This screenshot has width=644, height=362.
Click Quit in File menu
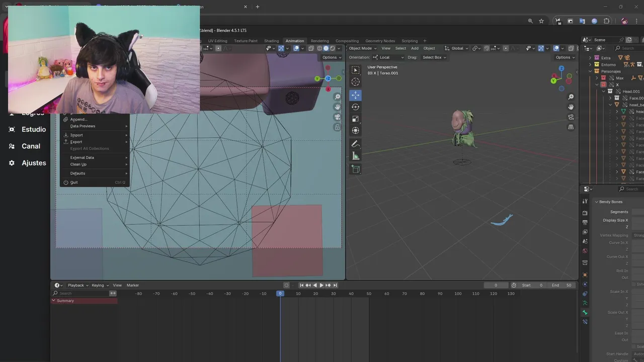[x=95, y=183]
